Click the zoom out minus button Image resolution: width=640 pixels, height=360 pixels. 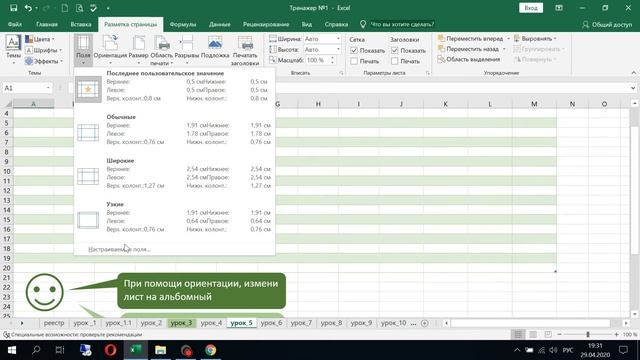tap(560, 335)
